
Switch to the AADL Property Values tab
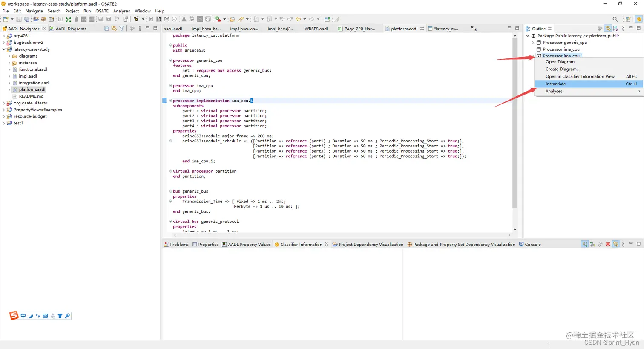pyautogui.click(x=246, y=245)
